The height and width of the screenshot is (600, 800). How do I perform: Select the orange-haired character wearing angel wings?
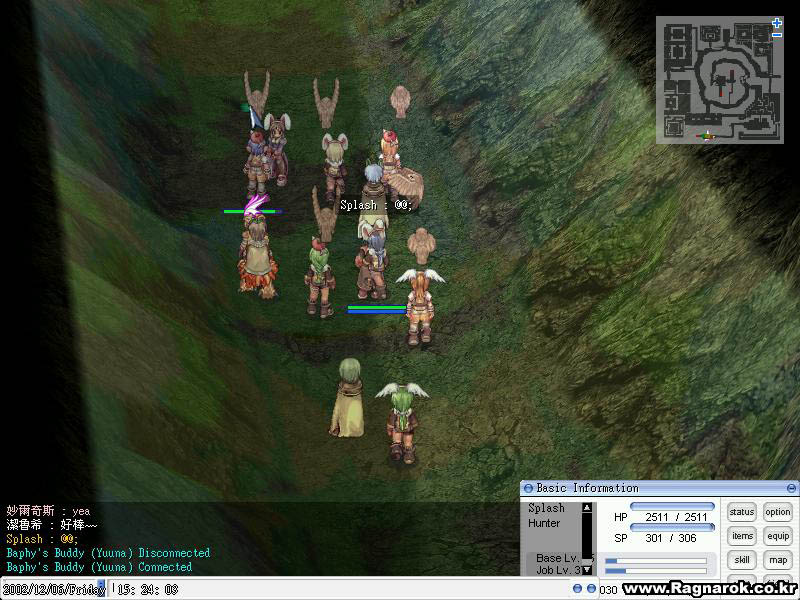420,306
